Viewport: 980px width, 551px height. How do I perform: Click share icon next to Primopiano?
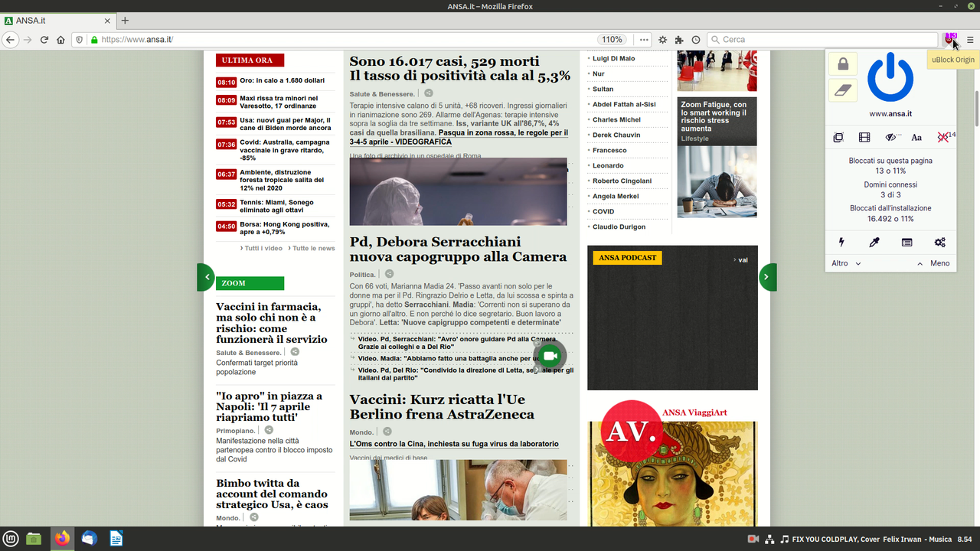point(269,430)
